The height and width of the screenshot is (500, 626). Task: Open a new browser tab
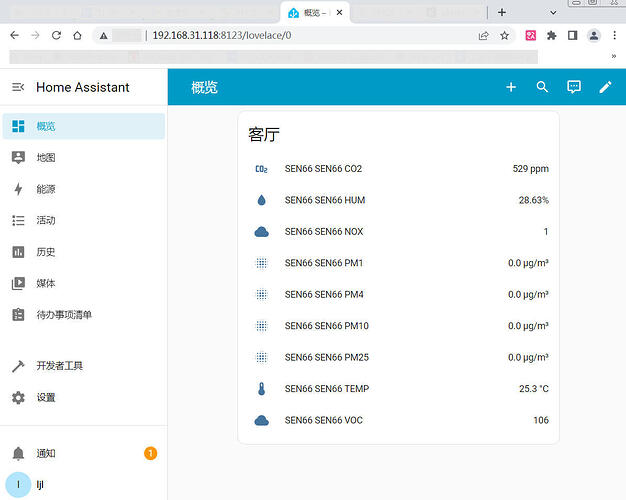click(x=502, y=12)
